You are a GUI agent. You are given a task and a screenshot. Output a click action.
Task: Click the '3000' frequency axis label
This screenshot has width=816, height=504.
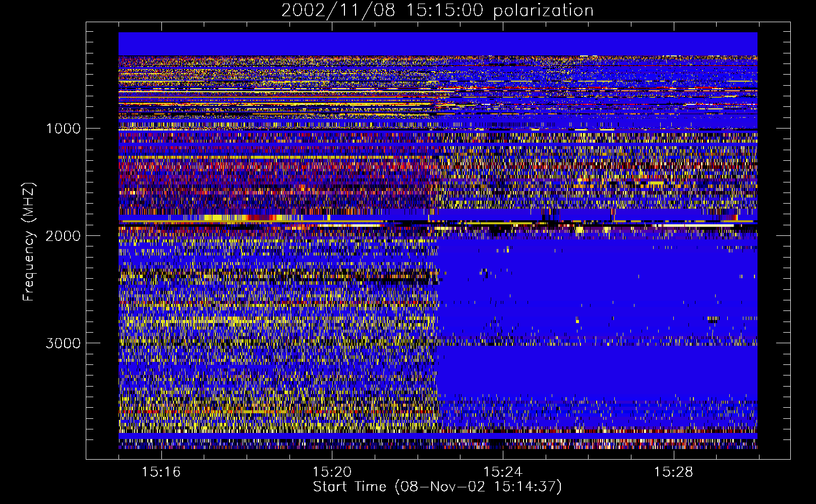pyautogui.click(x=63, y=343)
